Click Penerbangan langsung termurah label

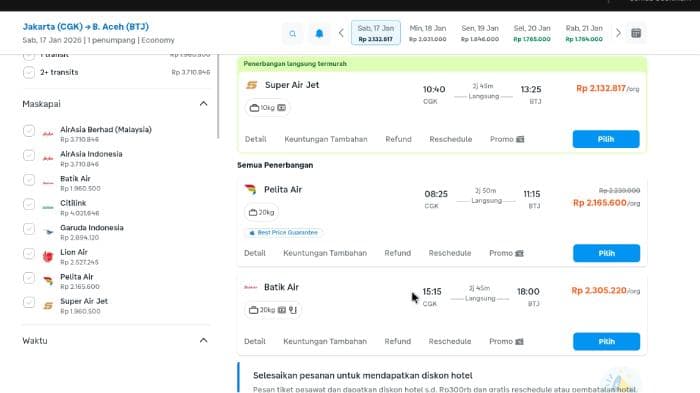[x=295, y=64]
